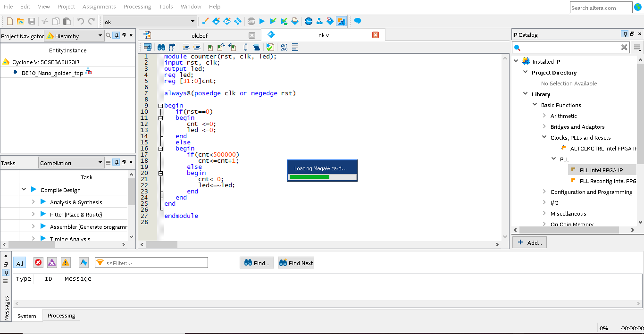Toggle bookmark icon in editor toolbar

coord(210,47)
